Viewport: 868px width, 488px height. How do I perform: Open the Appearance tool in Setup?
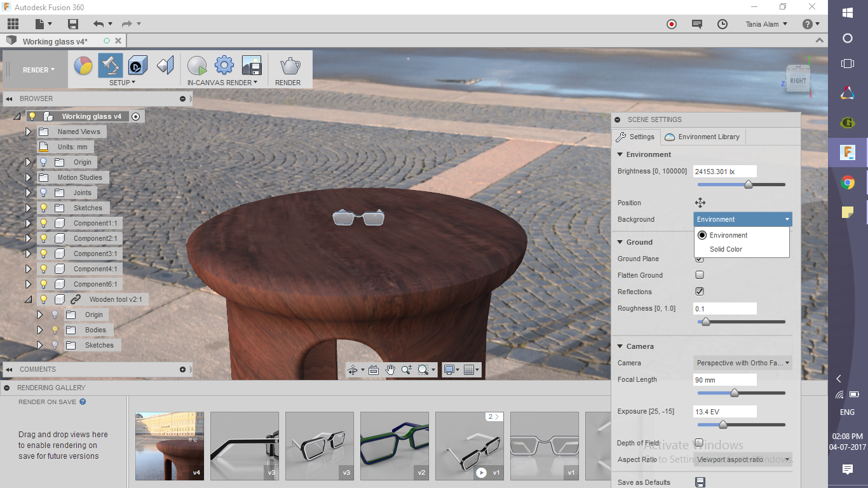point(83,65)
